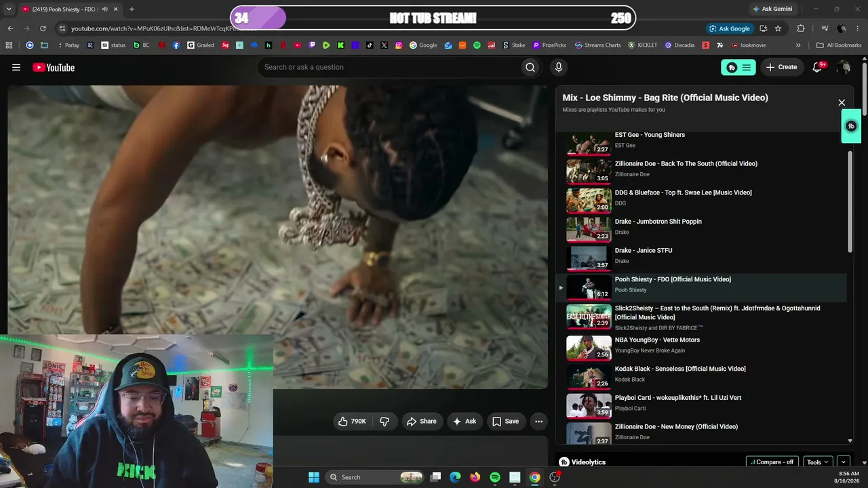Open the All Bookmarks folder

click(839, 45)
